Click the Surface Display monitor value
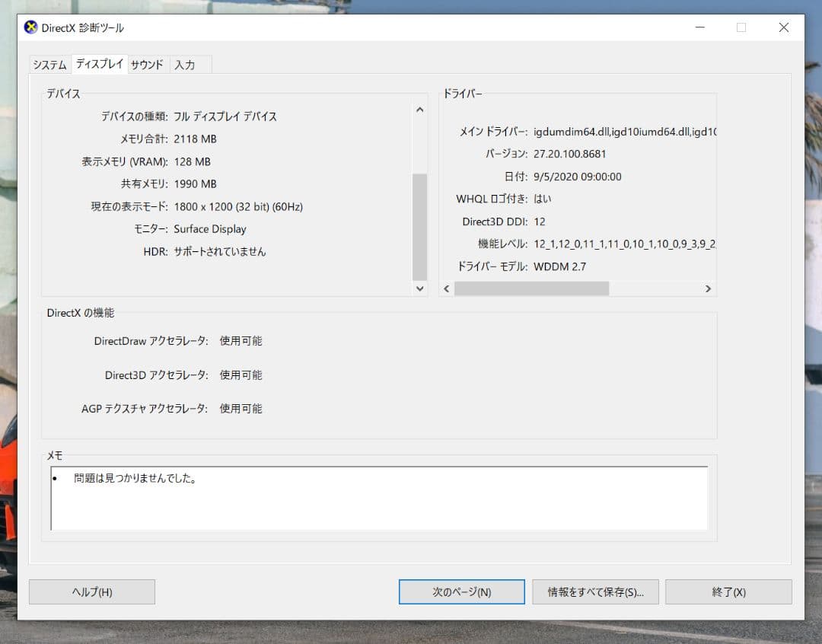Viewport: 822px width, 644px height. [210, 229]
